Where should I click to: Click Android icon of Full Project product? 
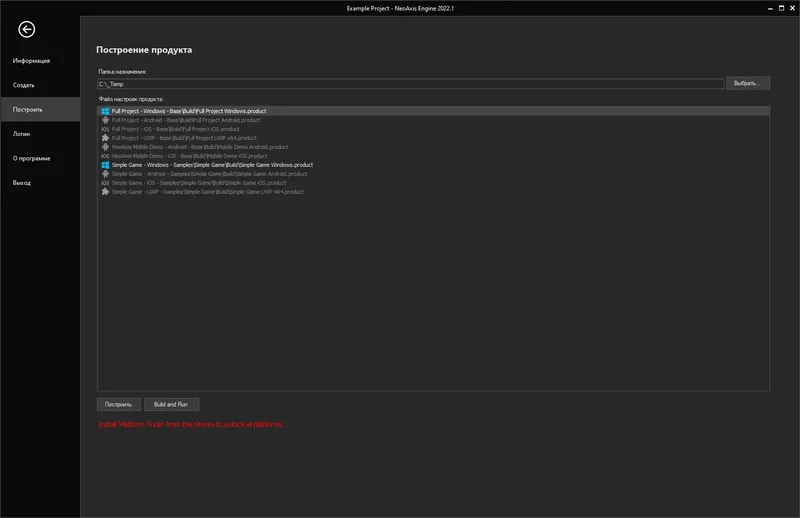[105, 120]
